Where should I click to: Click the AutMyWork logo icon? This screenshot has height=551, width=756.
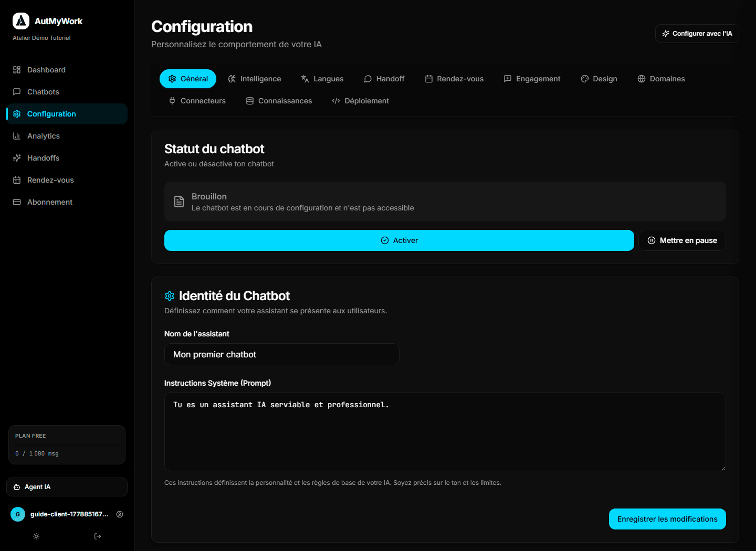[x=21, y=21]
